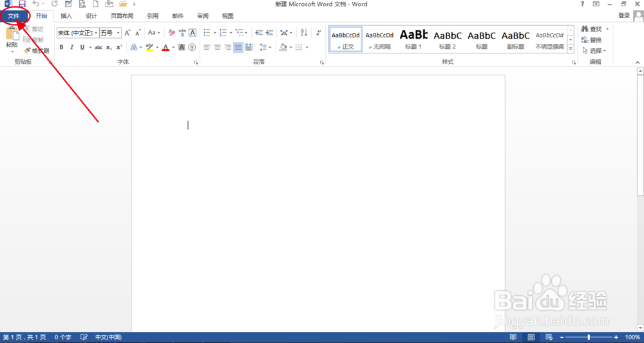This screenshot has width=644, height=343.
Task: Switch to the References (引用) tab
Action: pos(153,16)
